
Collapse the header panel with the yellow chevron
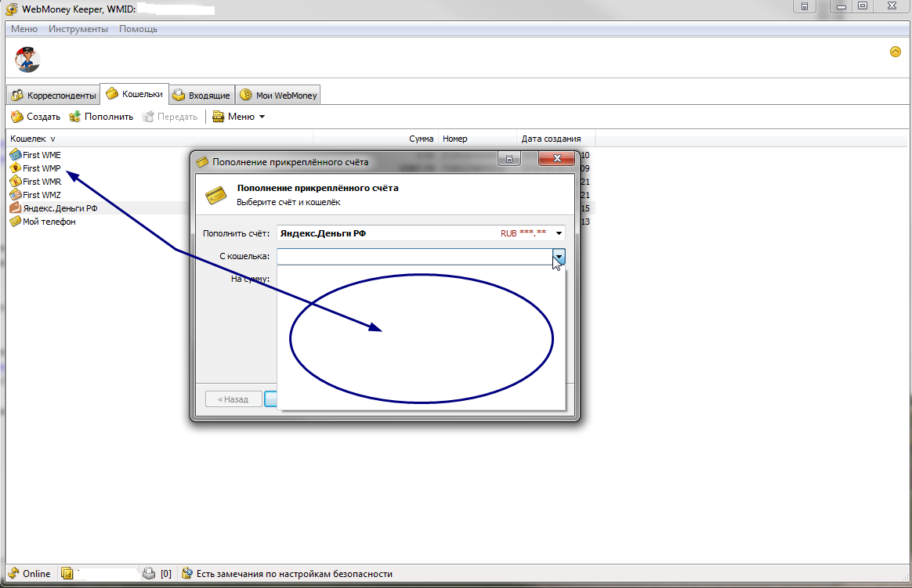pyautogui.click(x=895, y=52)
